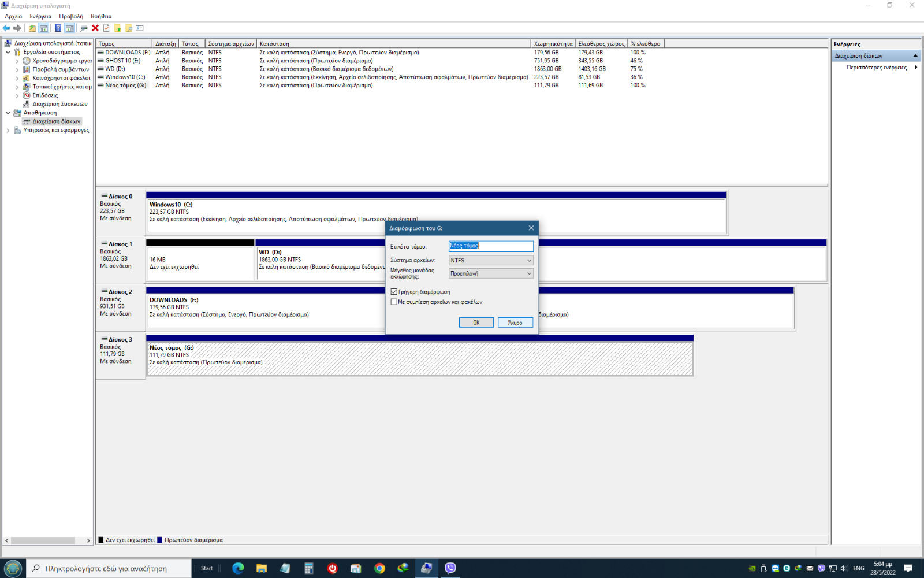Viewport: 924px width, 578px height.
Task: Click the Up one level folder icon
Action: (32, 28)
